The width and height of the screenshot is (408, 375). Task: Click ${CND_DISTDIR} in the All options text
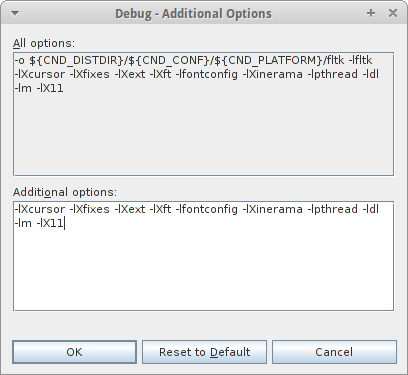coord(77,61)
